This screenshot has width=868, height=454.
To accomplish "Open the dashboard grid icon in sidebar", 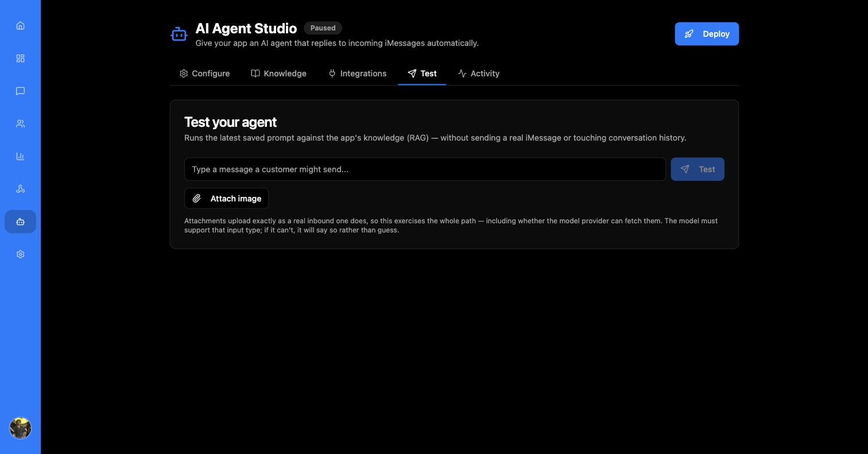I will [20, 59].
